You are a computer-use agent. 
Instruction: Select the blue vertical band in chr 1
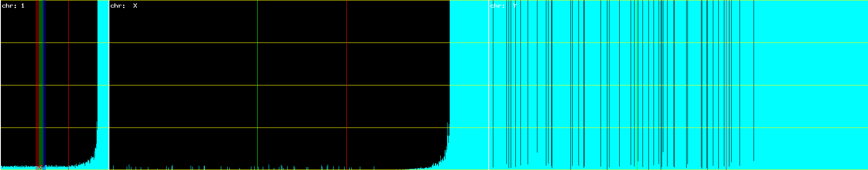point(45,64)
